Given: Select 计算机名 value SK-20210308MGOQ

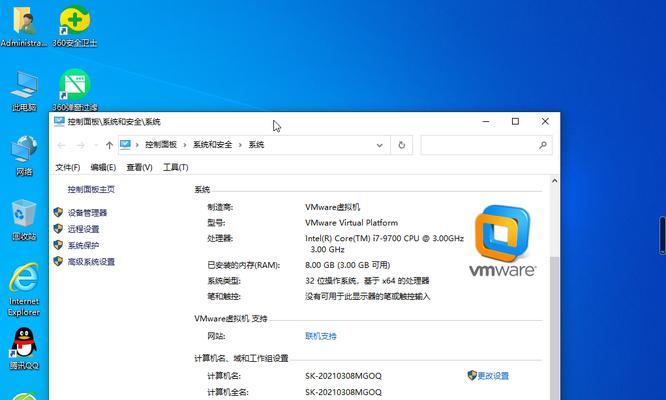Looking at the screenshot, I should pos(343,376).
